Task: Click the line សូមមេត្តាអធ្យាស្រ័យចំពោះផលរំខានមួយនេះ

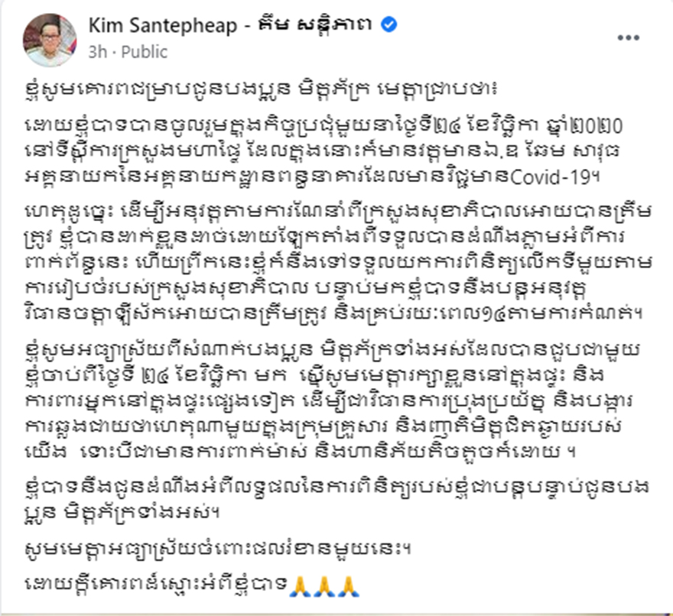Action: (x=218, y=549)
